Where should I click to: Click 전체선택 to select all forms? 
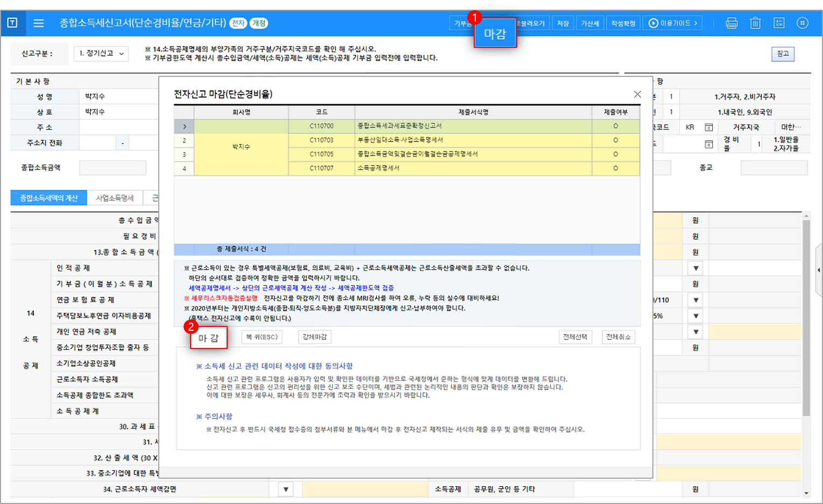click(575, 337)
